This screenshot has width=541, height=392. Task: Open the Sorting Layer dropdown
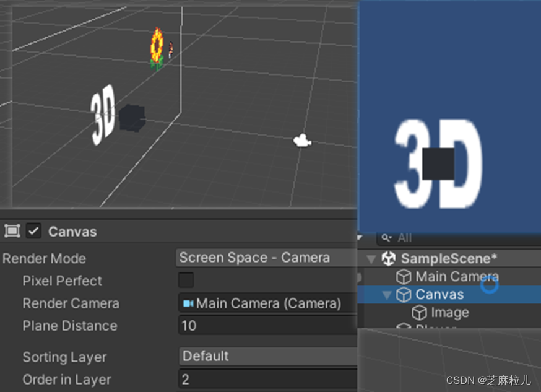point(267,355)
